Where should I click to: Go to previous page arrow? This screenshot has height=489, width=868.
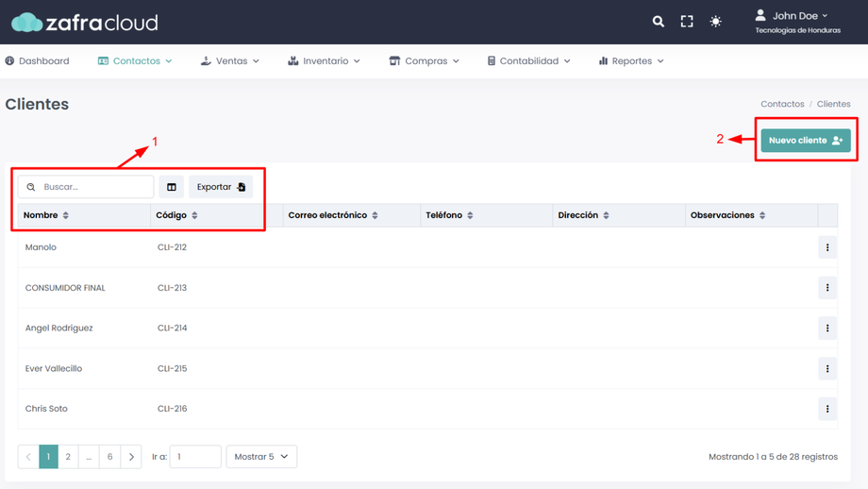[28, 457]
